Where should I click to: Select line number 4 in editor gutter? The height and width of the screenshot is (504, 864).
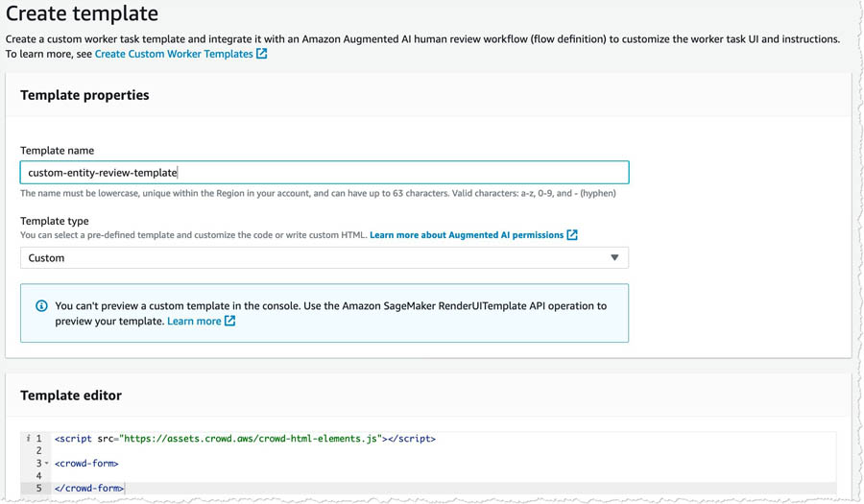click(38, 475)
